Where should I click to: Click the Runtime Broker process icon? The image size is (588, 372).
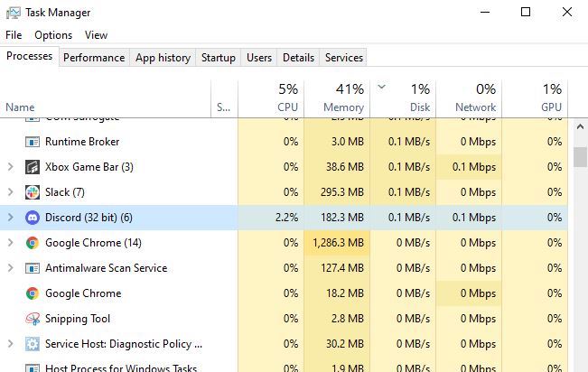(x=33, y=142)
